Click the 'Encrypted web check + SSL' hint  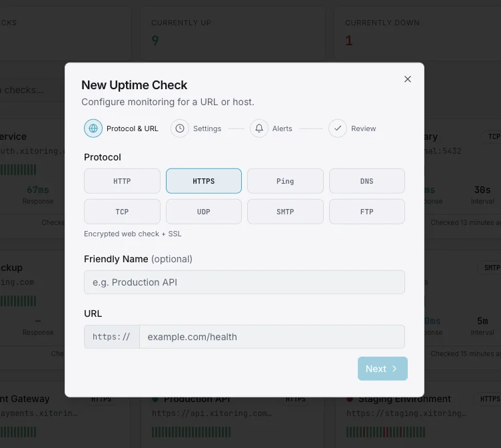coord(133,234)
